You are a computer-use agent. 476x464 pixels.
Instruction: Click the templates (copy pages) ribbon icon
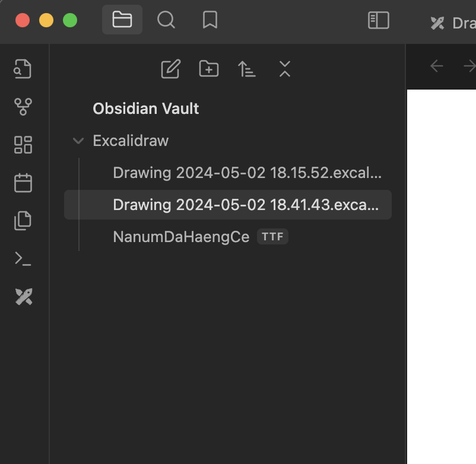(23, 221)
